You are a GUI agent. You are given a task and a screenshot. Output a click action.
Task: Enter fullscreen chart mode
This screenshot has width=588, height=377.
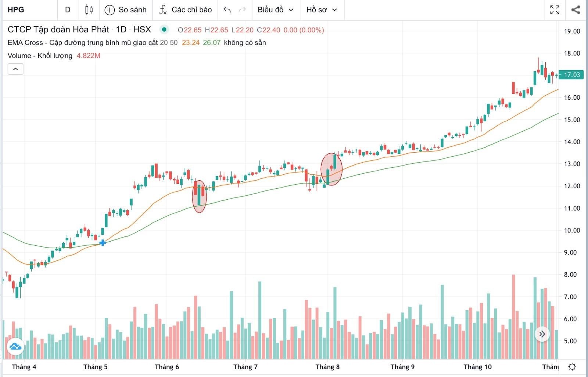(x=555, y=10)
